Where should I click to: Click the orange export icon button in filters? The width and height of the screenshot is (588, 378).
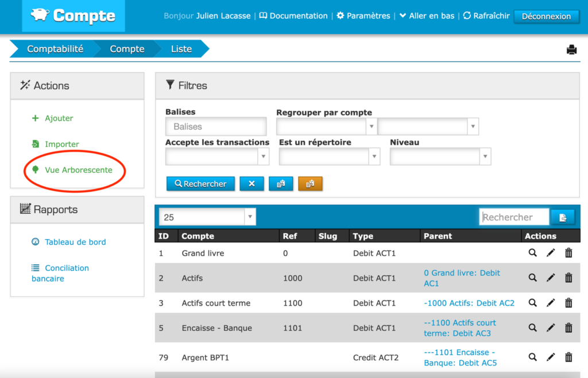(x=310, y=184)
